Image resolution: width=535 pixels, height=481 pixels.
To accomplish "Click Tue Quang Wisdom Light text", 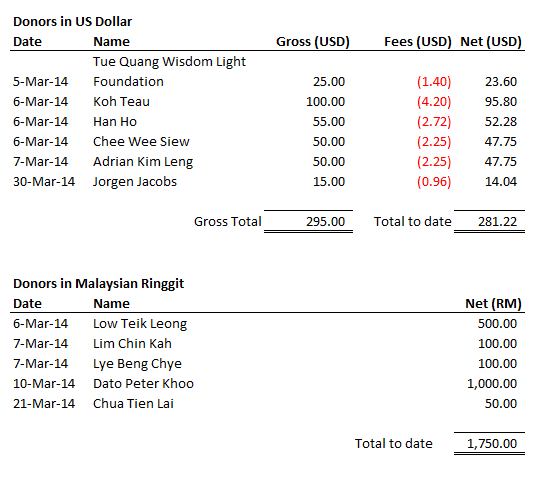I will click(x=169, y=62).
